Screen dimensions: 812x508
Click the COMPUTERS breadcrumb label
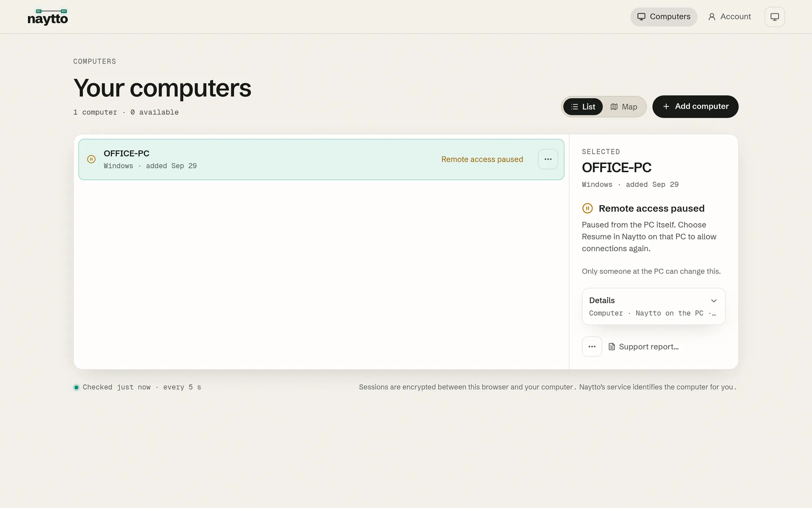(95, 61)
